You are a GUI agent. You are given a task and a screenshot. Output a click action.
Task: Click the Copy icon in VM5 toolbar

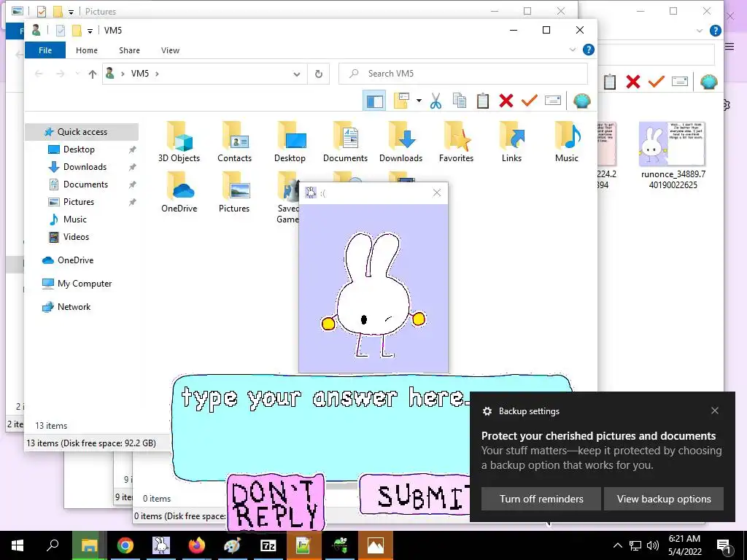460,101
